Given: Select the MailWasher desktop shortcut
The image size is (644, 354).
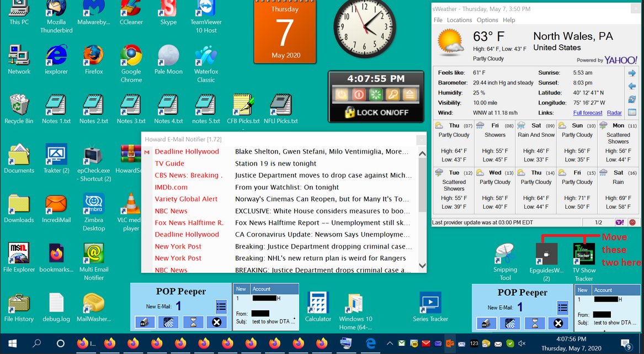Looking at the screenshot, I should click(94, 303).
